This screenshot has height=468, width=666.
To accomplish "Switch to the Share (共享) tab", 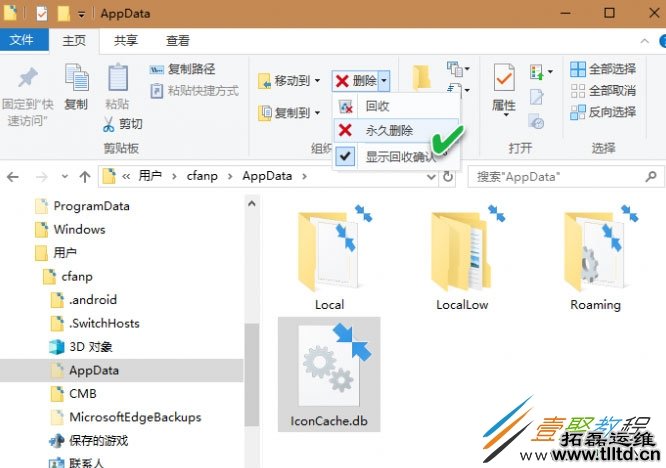I will click(x=126, y=40).
